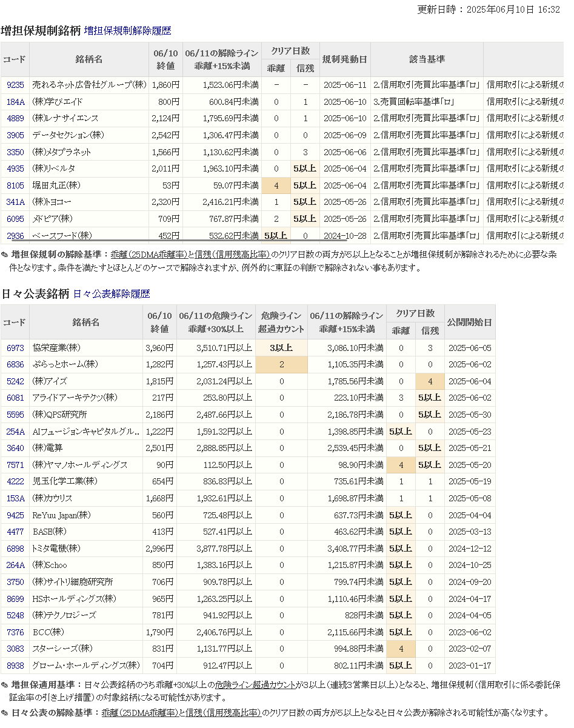Select the データセクション(株) name cell
The height and width of the screenshot is (728, 574).
89,135
